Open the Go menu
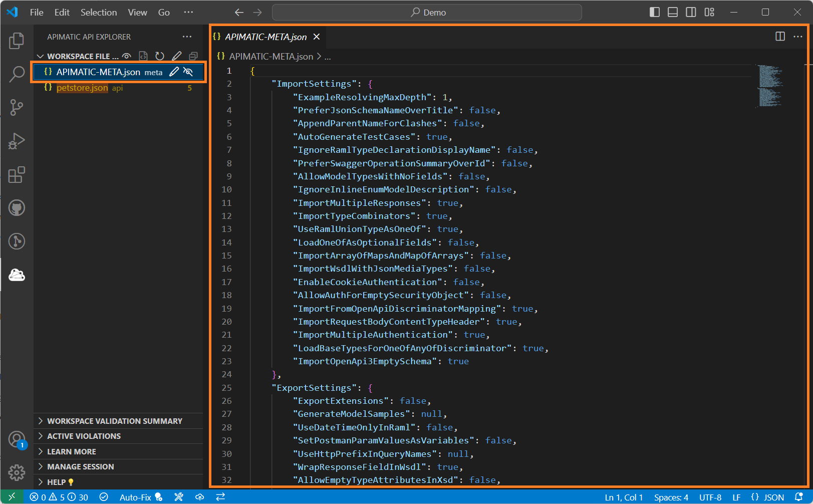 click(164, 13)
